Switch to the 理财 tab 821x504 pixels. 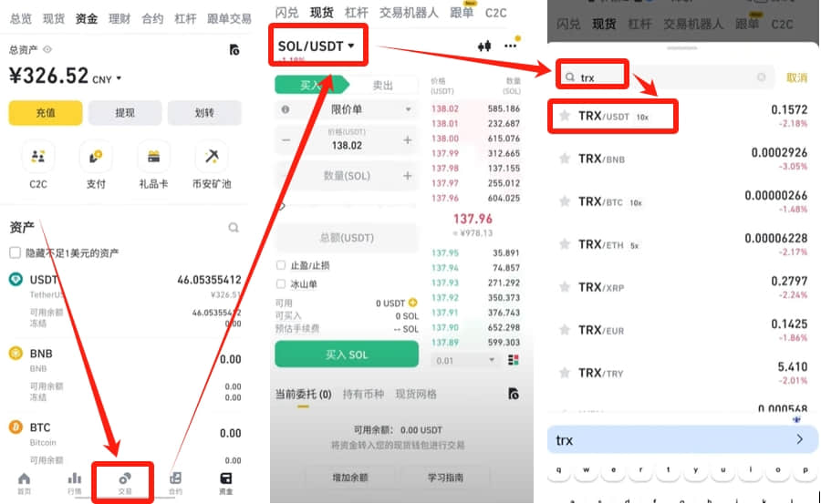119,19
